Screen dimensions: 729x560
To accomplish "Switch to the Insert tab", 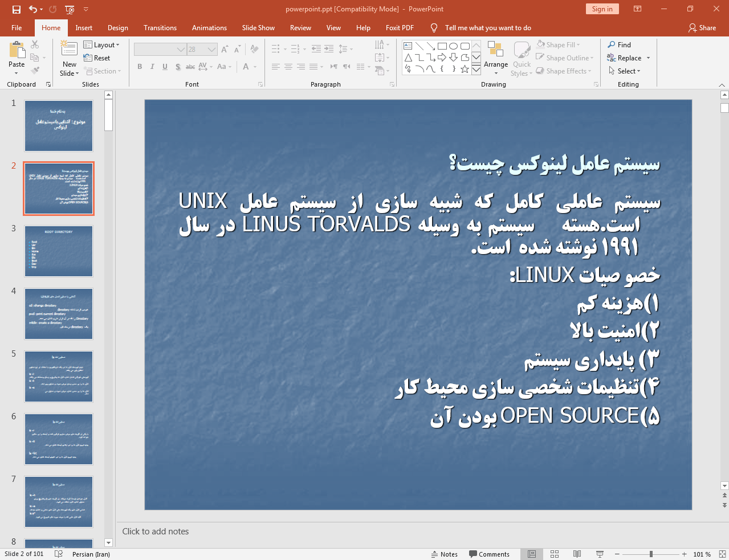I will pos(84,28).
